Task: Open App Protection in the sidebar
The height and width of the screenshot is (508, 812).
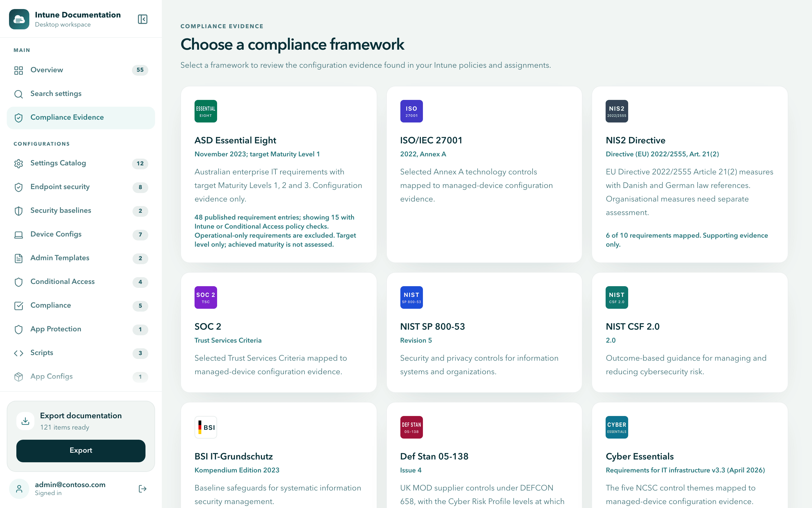Action: [x=81, y=329]
